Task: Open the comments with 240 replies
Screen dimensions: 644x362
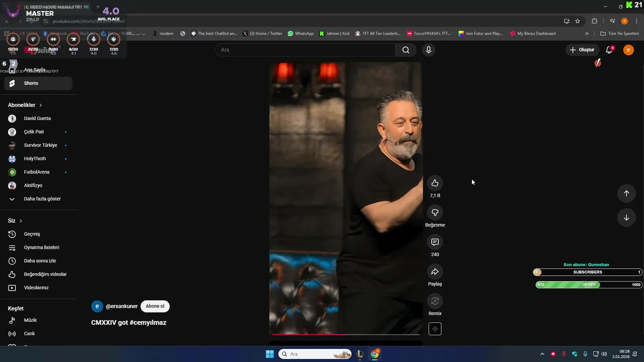Action: click(x=435, y=242)
